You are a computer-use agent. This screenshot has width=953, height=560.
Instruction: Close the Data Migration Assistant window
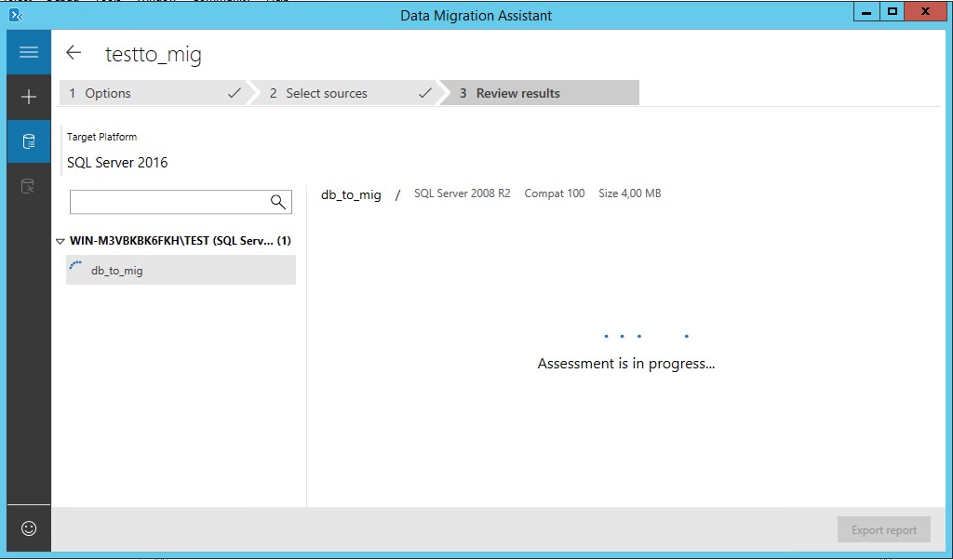click(x=925, y=12)
